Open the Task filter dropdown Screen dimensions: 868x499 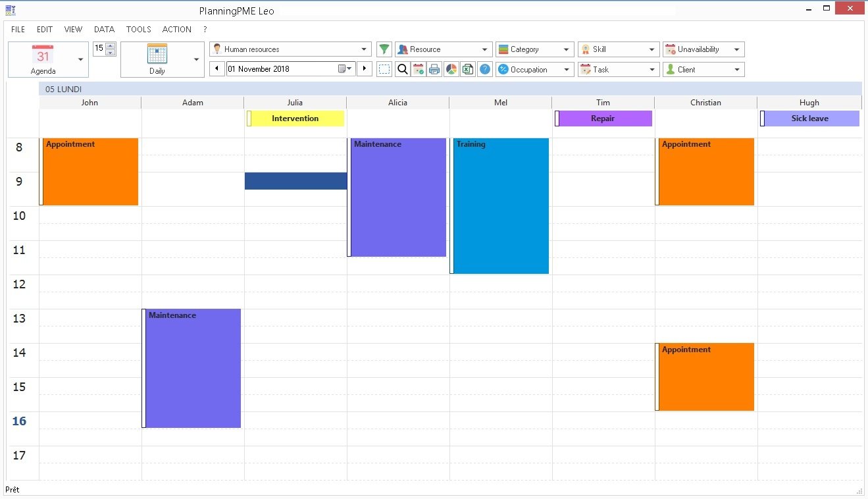619,69
